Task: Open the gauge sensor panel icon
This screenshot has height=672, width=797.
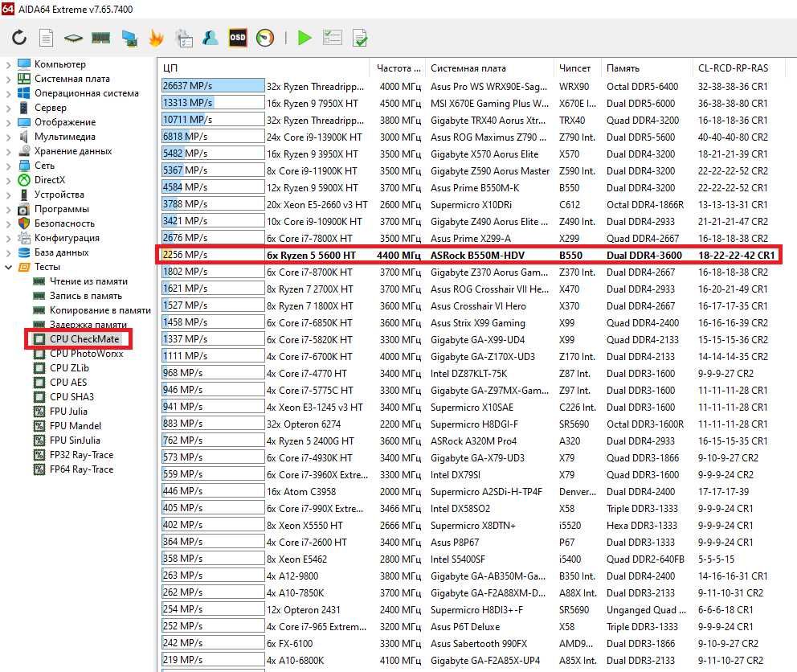Action: 265,38
